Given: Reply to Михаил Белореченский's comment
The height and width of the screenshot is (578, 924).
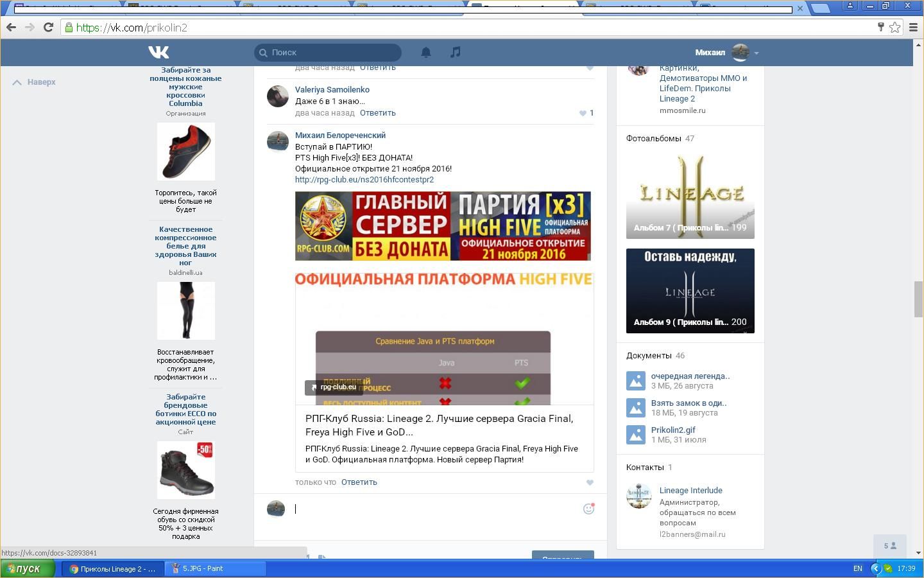Looking at the screenshot, I should [x=359, y=482].
